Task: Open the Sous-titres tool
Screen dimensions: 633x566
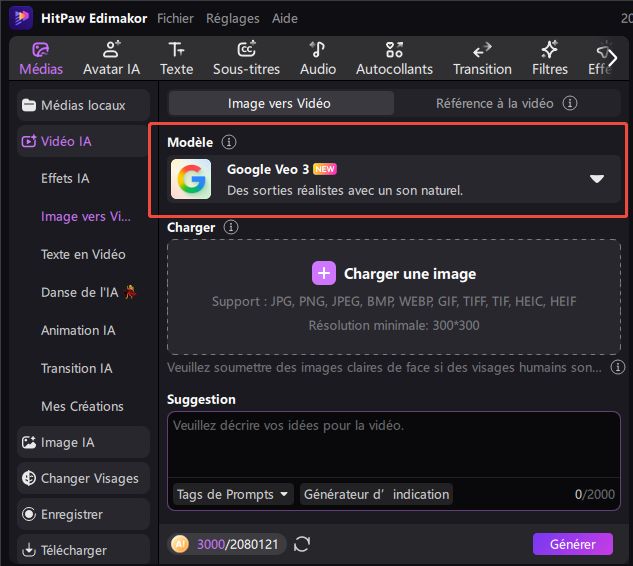Action: pos(246,59)
